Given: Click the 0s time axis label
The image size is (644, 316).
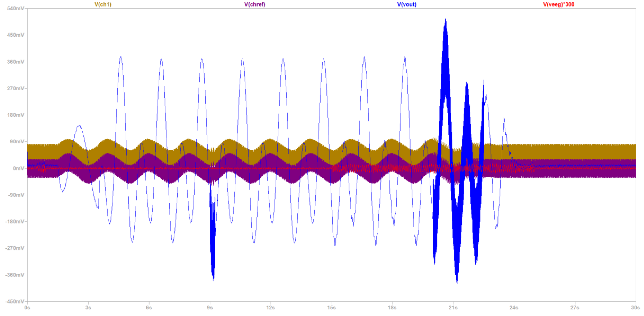Looking at the screenshot, I should [27, 308].
